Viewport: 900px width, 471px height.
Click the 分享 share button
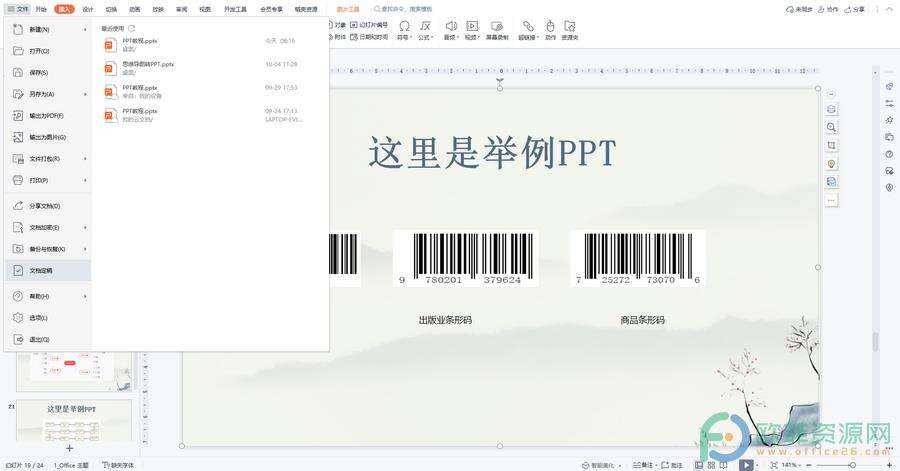[855, 9]
